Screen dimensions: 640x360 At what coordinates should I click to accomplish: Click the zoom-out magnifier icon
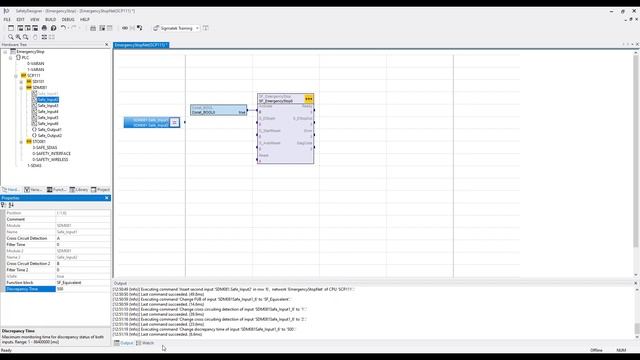26,37
